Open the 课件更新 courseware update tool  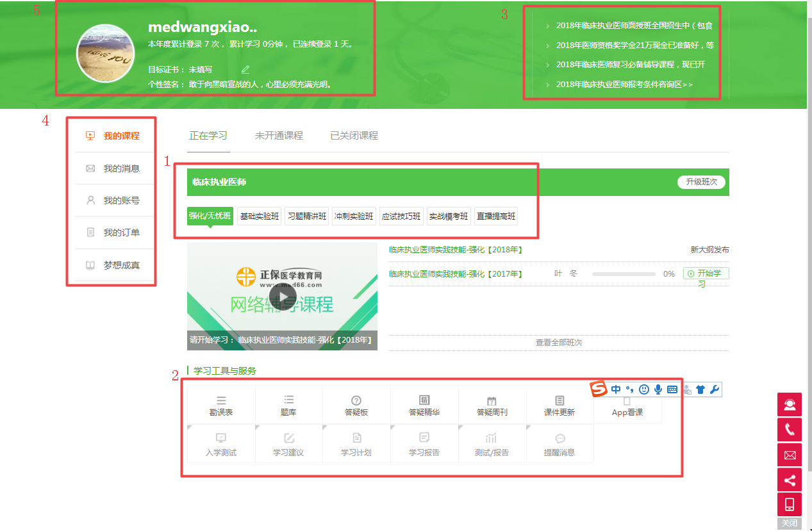coord(560,405)
